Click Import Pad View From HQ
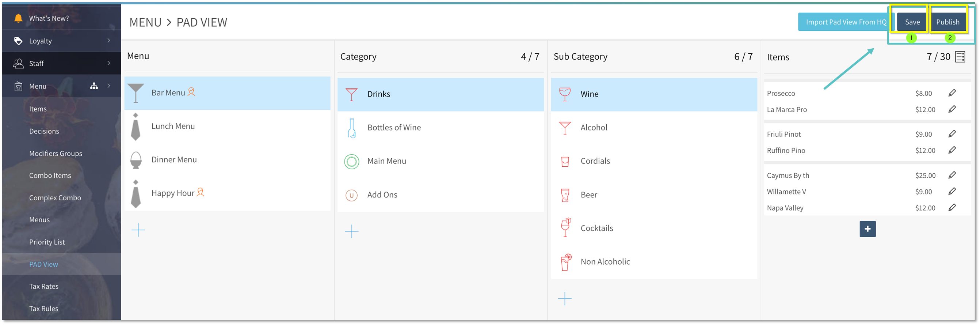This screenshot has height=325, width=980. click(x=846, y=22)
